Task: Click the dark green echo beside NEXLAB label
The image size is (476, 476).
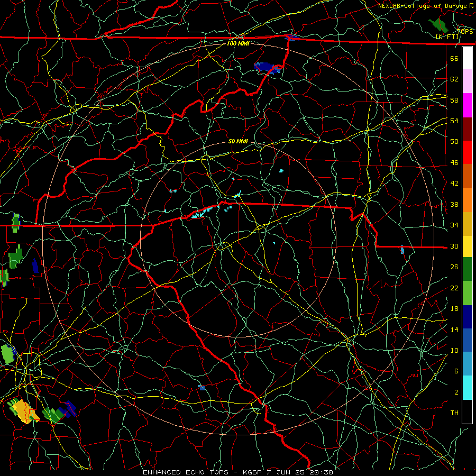Action: pos(440,25)
